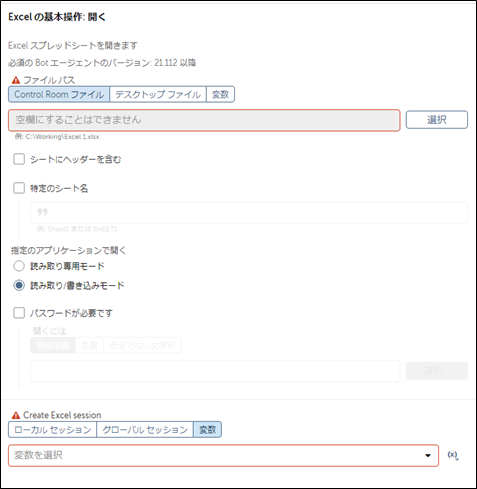Select the 変数 tab under Create Excel session
The height and width of the screenshot is (489, 477).
tap(207, 430)
